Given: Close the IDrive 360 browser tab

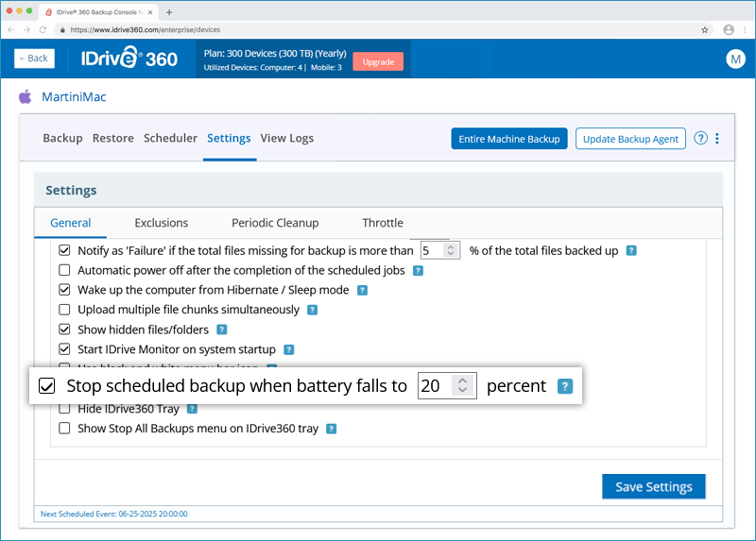Looking at the screenshot, I should [150, 12].
